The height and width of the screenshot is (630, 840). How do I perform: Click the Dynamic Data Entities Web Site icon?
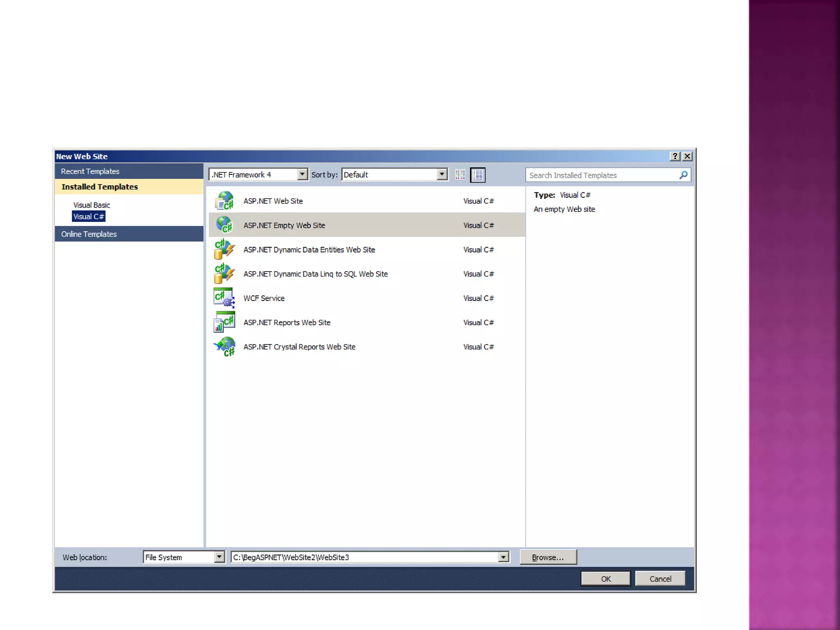224,249
